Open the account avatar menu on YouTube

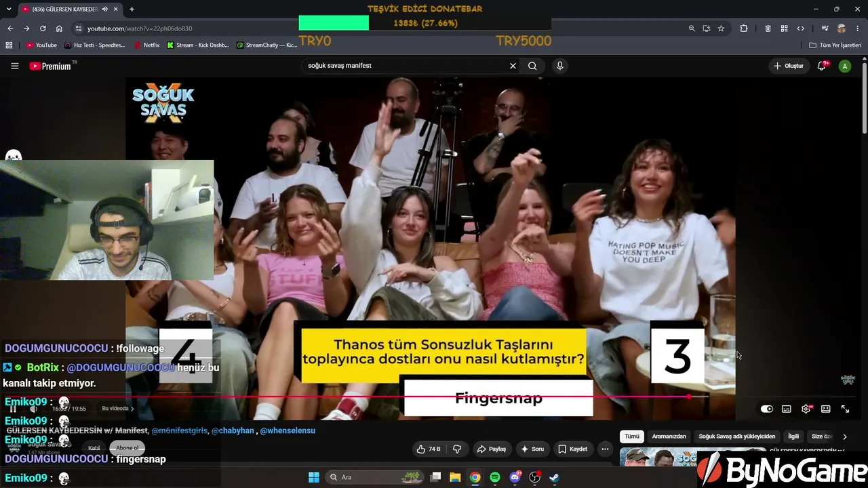[x=844, y=66]
